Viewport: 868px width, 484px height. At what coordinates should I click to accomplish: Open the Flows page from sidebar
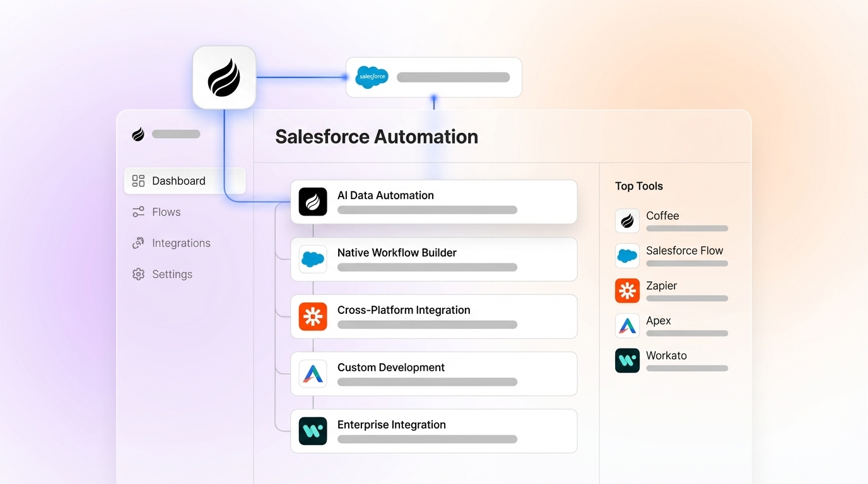click(167, 212)
